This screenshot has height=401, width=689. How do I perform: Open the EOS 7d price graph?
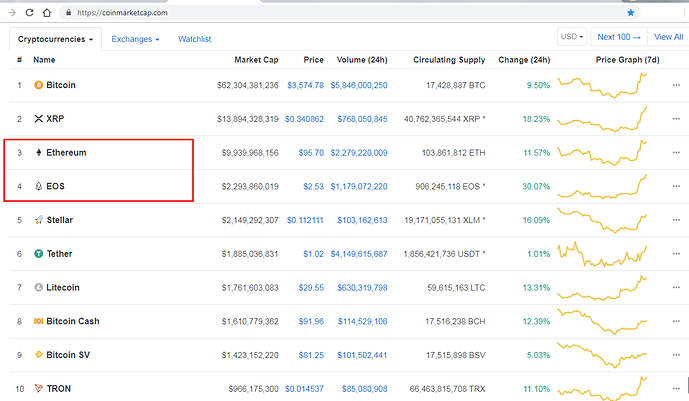coord(602,186)
